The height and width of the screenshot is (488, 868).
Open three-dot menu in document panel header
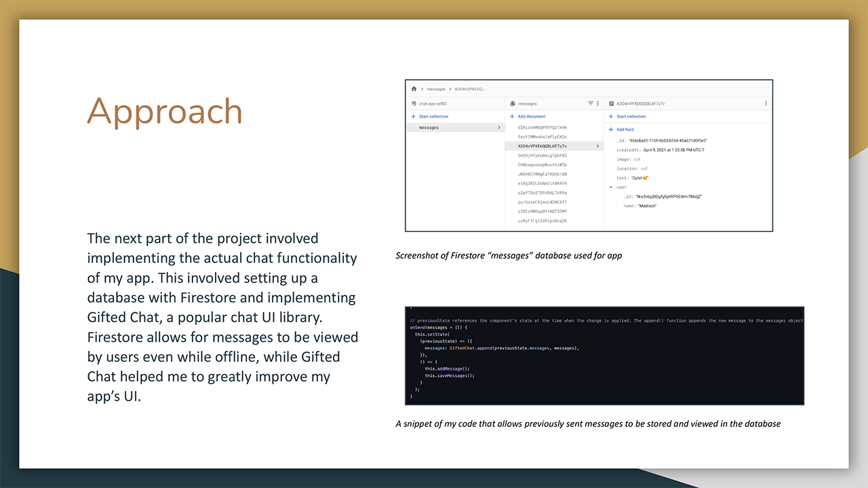(x=766, y=104)
